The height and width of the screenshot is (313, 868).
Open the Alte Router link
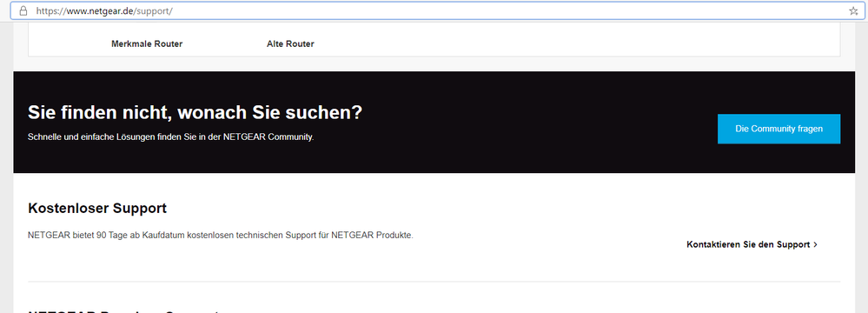tap(290, 43)
